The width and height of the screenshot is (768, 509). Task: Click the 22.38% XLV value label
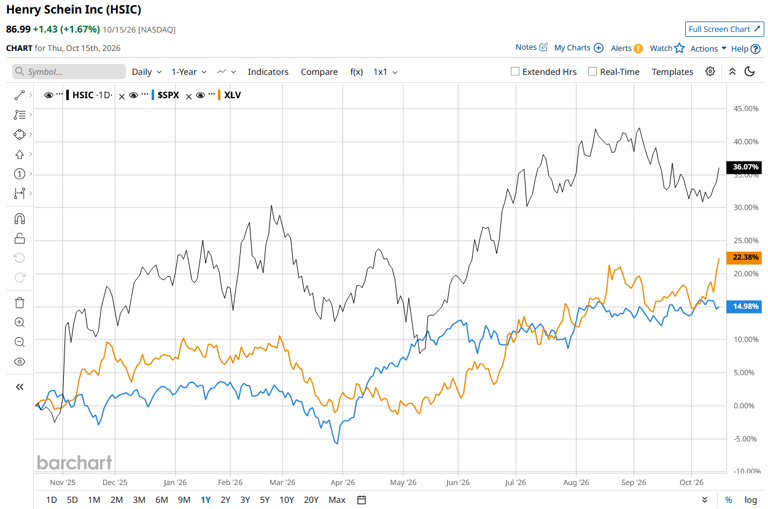[744, 257]
